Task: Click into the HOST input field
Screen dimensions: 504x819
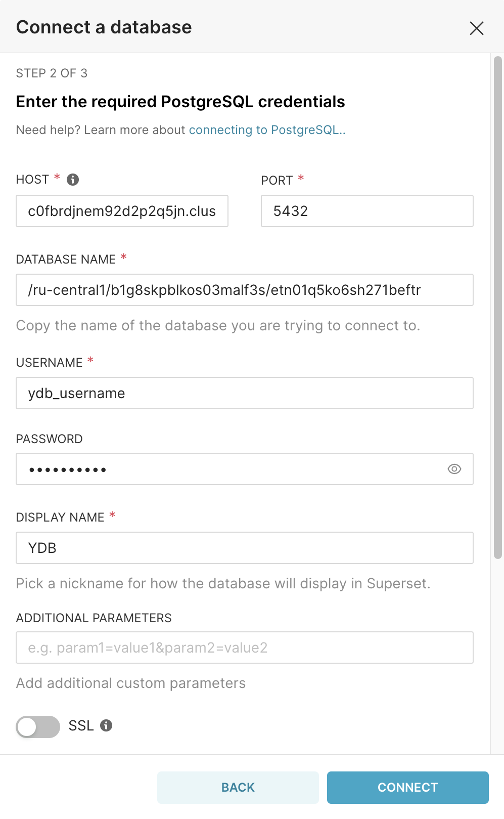Action: click(122, 211)
